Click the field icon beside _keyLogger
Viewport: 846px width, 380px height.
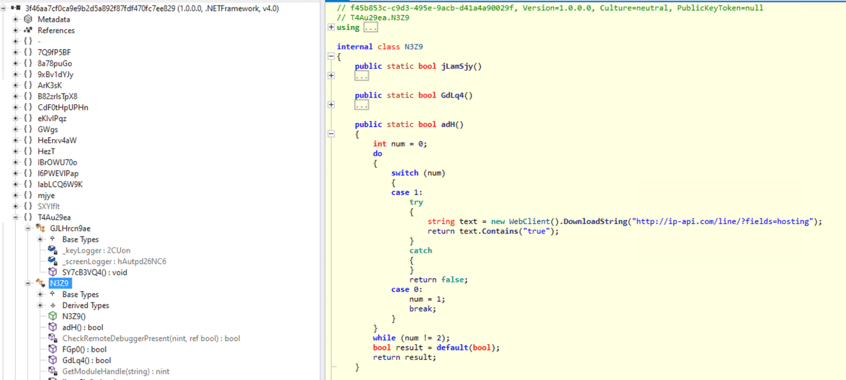tap(52, 250)
